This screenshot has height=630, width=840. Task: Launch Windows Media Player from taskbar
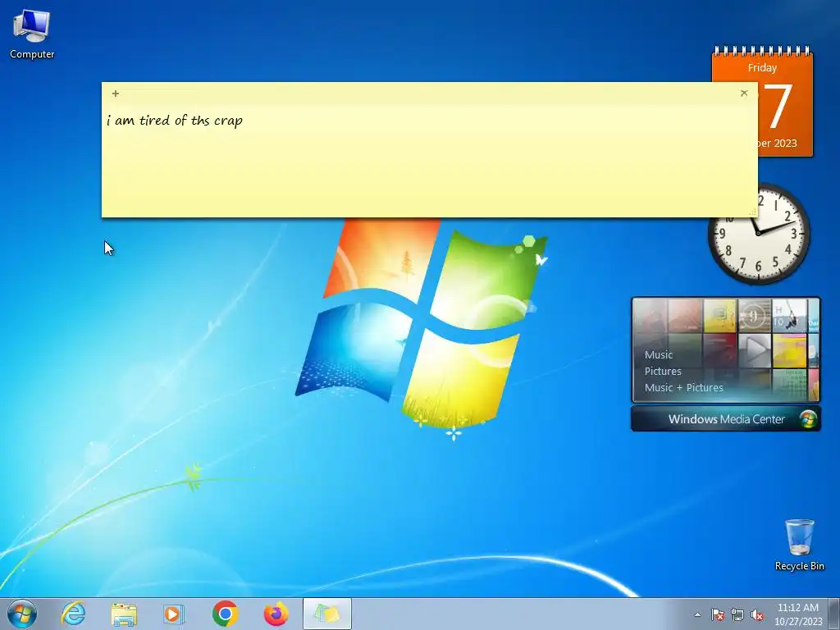(174, 614)
